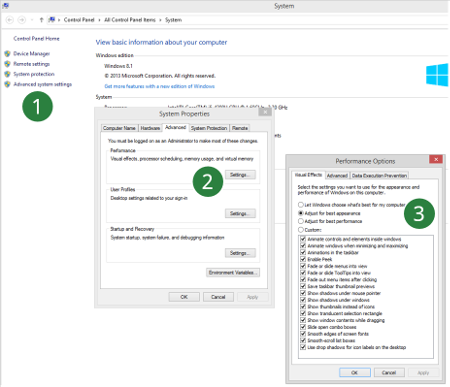Select Adjust for best appearance
The width and height of the screenshot is (450, 387).
[329, 213]
